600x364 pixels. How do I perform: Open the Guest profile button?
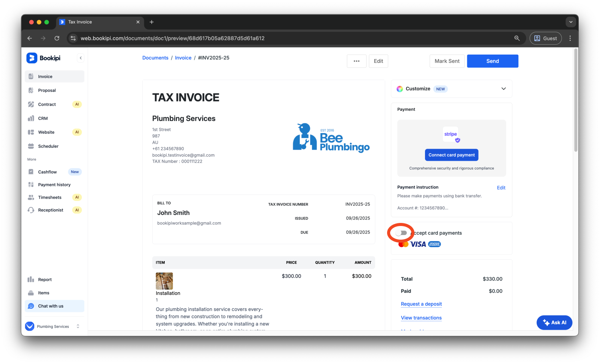(x=546, y=38)
